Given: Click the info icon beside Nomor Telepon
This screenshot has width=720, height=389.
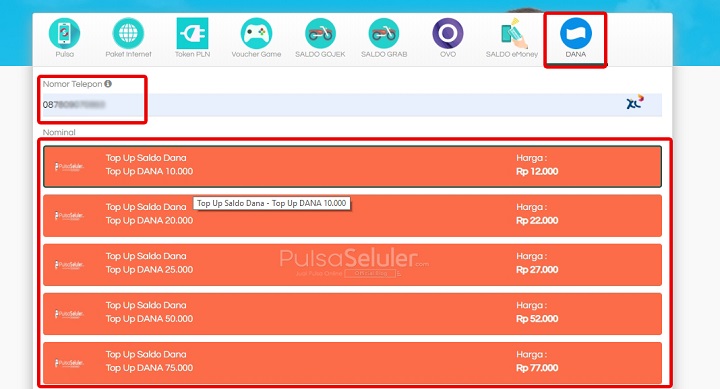Looking at the screenshot, I should [x=108, y=84].
